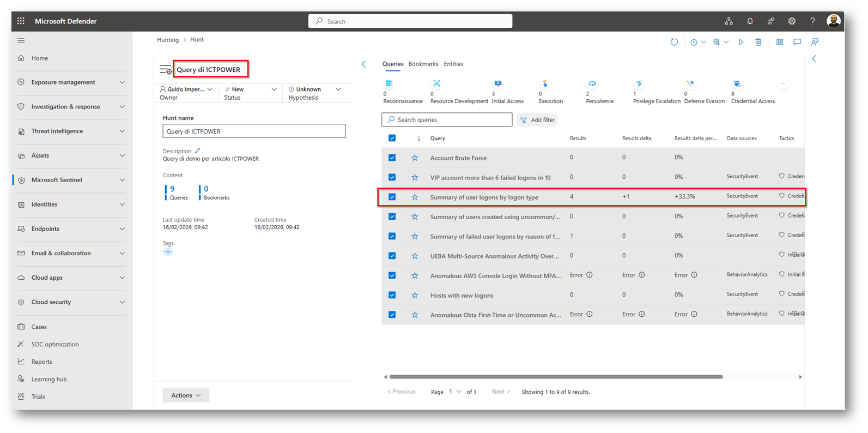Image resolution: width=868 pixels, height=433 pixels.
Task: Click the Add filter button
Action: point(537,120)
